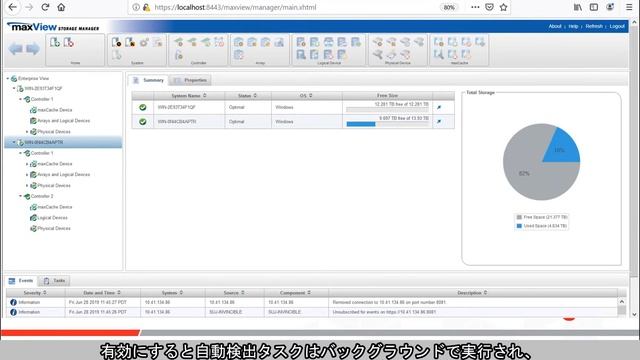Click the Refresh link in header
The width and height of the screenshot is (640, 360).
click(x=594, y=26)
